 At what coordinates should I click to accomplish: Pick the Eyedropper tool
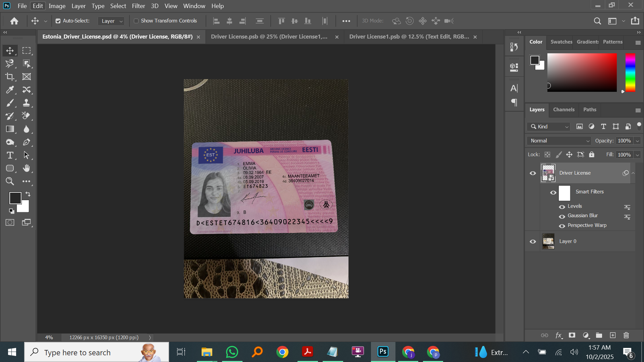pos(10,90)
